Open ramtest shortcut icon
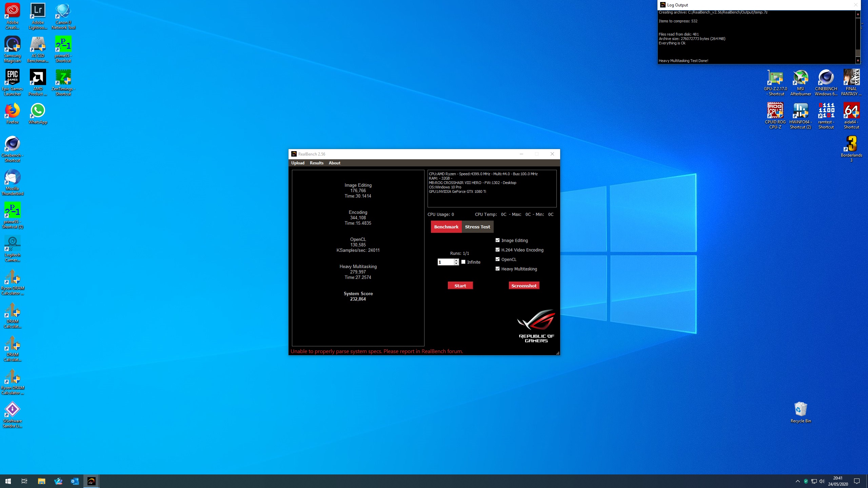The height and width of the screenshot is (488, 868). pos(826,116)
